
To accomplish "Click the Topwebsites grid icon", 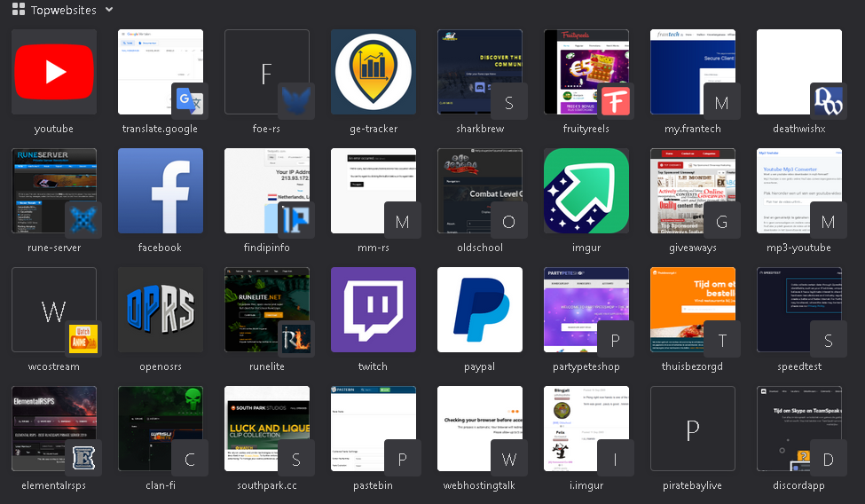I will point(19,9).
